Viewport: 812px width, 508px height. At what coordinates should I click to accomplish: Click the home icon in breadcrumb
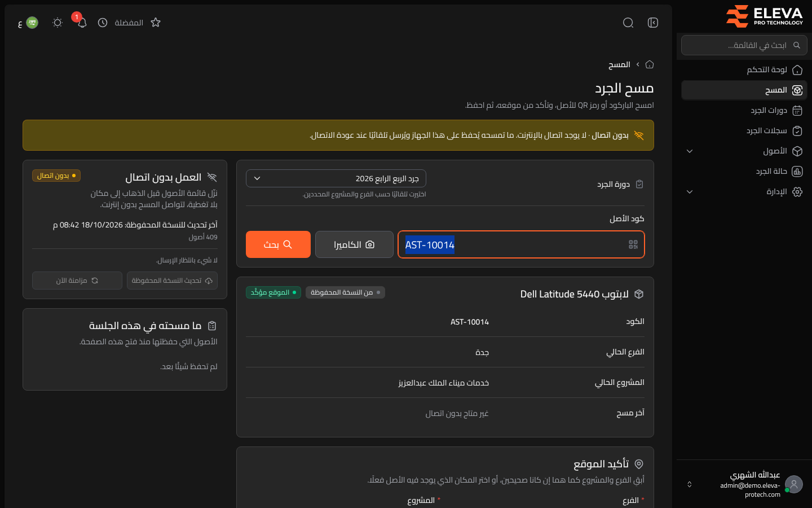pyautogui.click(x=650, y=64)
